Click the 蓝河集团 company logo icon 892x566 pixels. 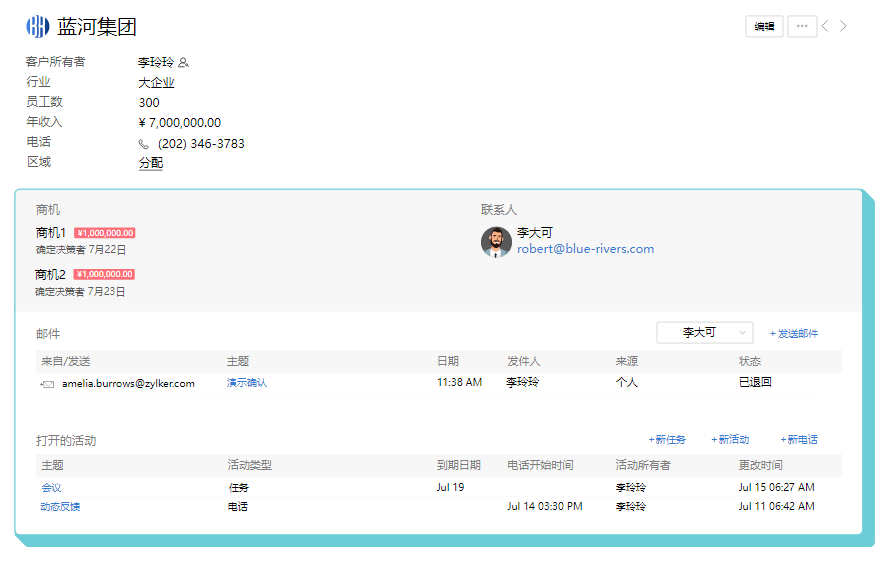click(x=37, y=27)
